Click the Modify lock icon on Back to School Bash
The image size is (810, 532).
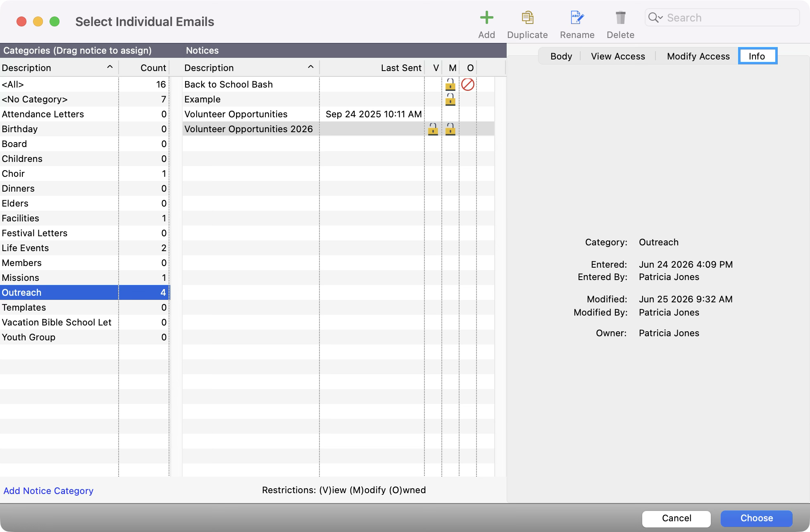pos(450,85)
